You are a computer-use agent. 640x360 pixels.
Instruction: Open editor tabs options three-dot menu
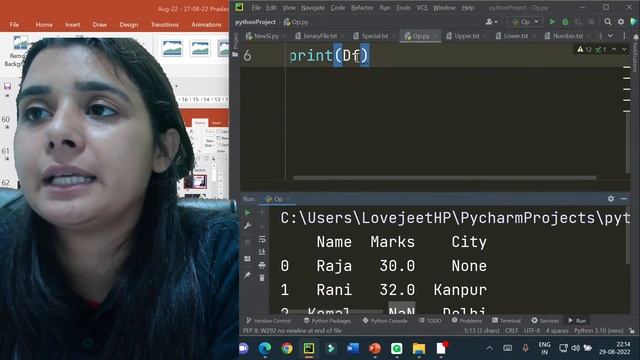pyautogui.click(x=624, y=36)
